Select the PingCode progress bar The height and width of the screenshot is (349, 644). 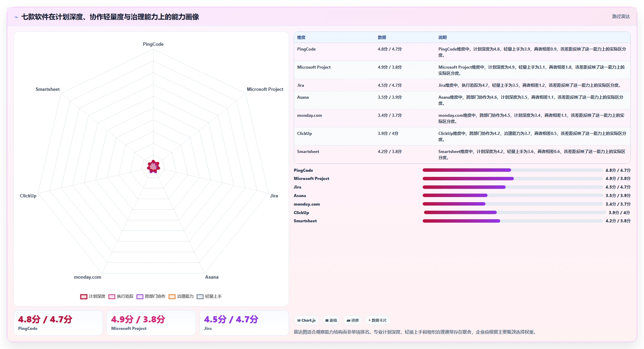pos(512,170)
